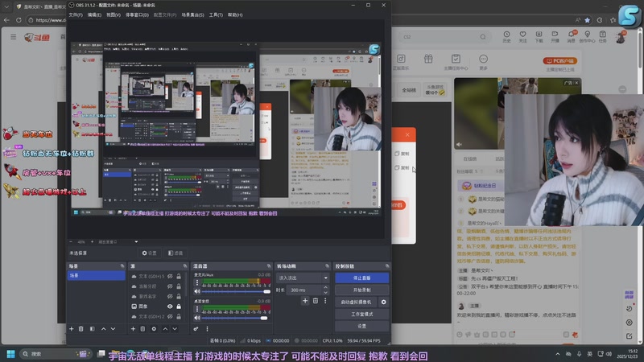Toggle visibility of 图像 source
Screen dimensions: 644x362
(170, 306)
